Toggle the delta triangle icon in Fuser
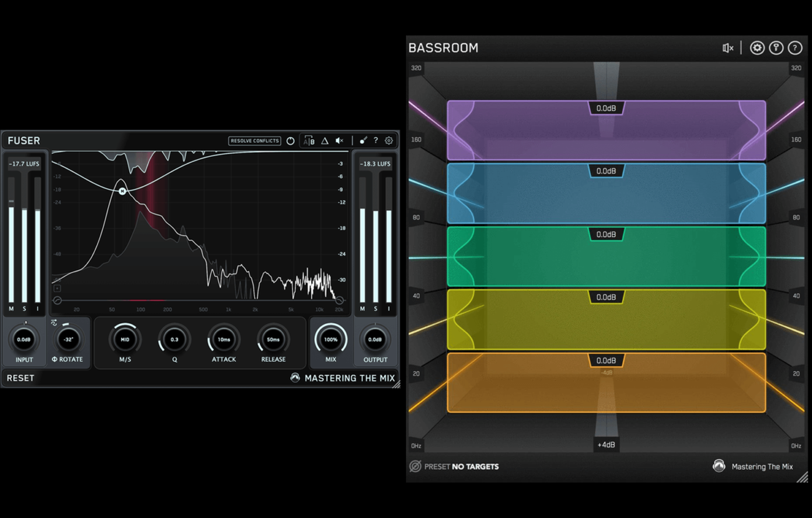This screenshot has width=812, height=518. coord(325,141)
